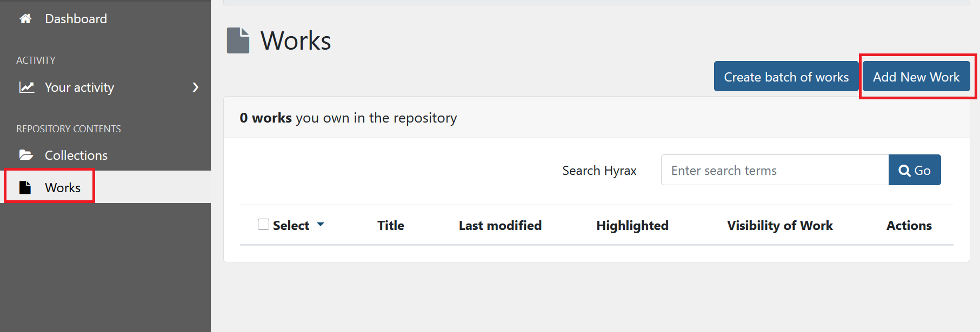Select the Your activity sidebar label
This screenshot has width=980, height=332.
[79, 87]
